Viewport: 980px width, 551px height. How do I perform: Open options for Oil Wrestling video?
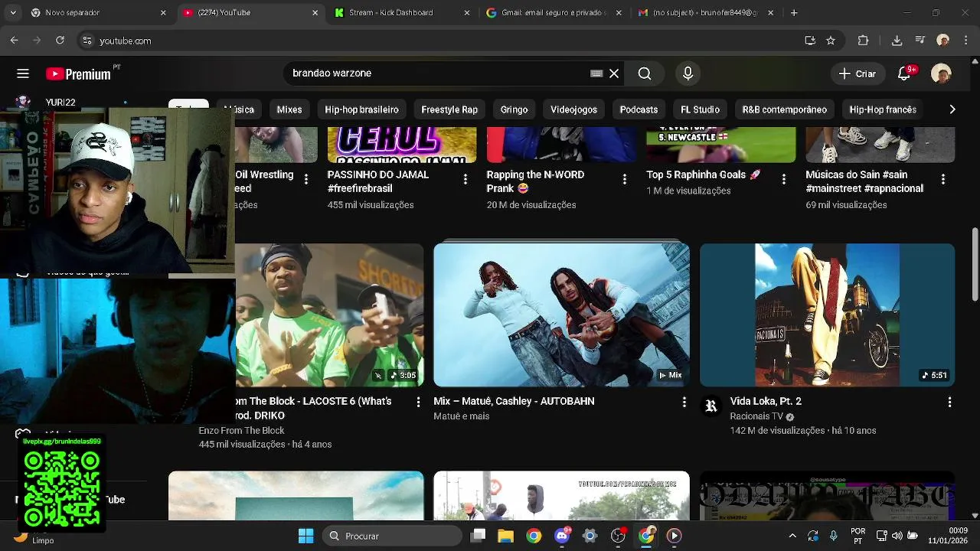(x=306, y=179)
